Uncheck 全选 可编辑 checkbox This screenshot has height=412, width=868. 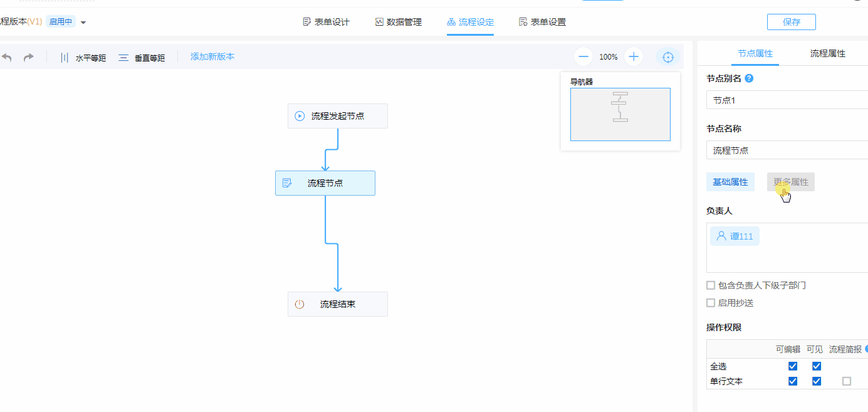point(793,366)
